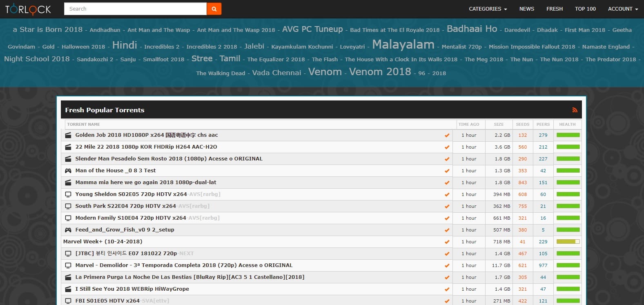Open the Venom 2018 tag link
Image resolution: width=644 pixels, height=305 pixels.
(x=380, y=72)
